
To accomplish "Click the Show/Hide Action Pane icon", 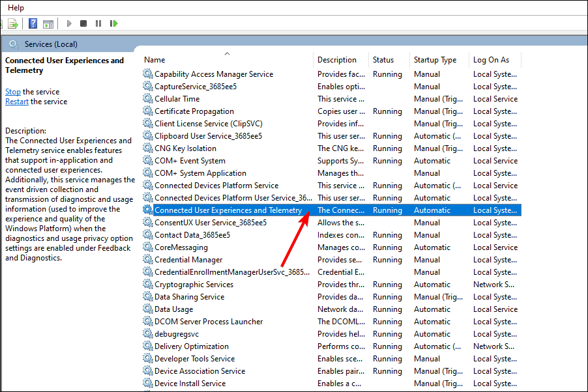I will pos(48,23).
